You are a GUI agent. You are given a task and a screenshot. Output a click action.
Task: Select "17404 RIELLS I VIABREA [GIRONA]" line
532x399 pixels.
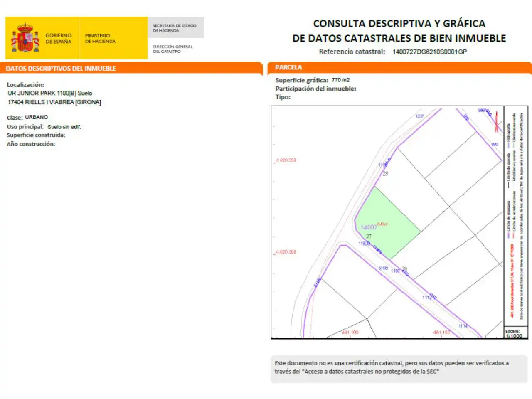tap(54, 102)
